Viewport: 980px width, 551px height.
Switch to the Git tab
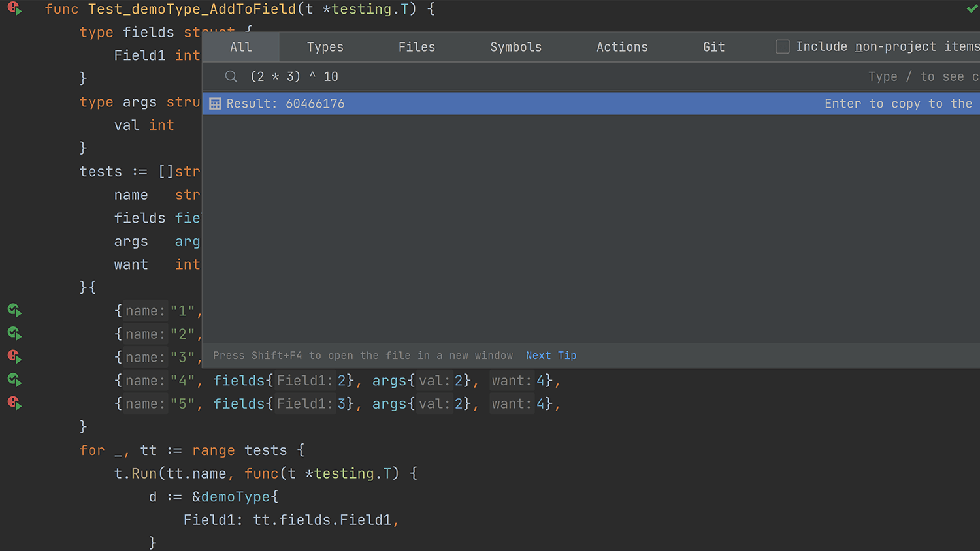(714, 47)
